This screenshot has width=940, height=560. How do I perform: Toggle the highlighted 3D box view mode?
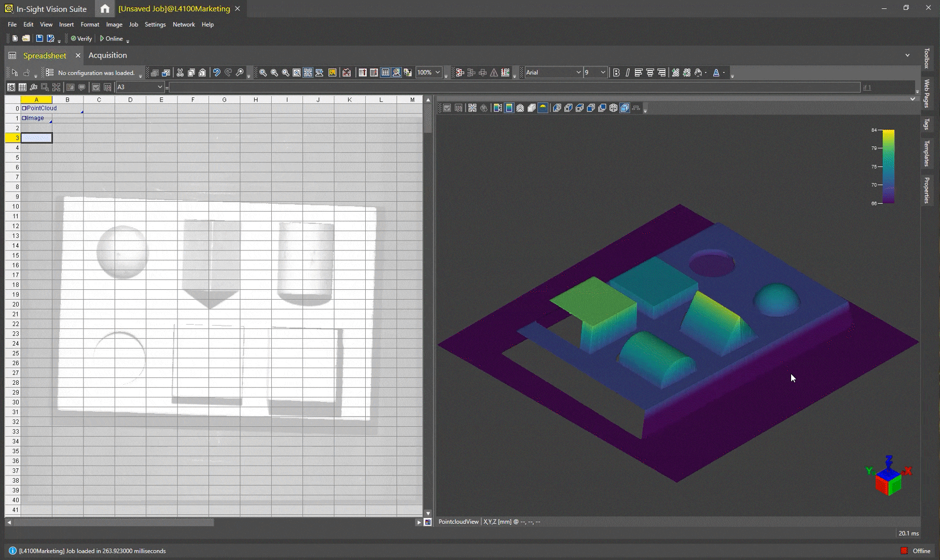click(625, 108)
